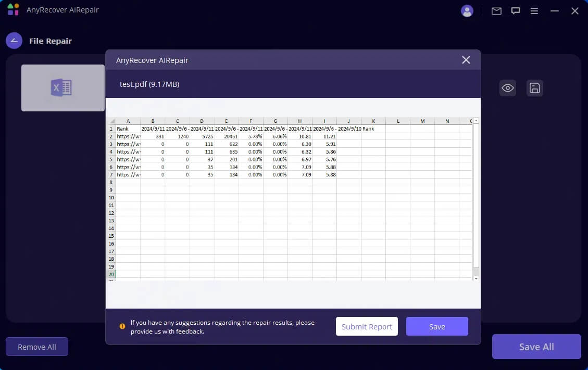Click the AnyRecover AIRepair logo icon
This screenshot has height=370, width=588.
12,9
